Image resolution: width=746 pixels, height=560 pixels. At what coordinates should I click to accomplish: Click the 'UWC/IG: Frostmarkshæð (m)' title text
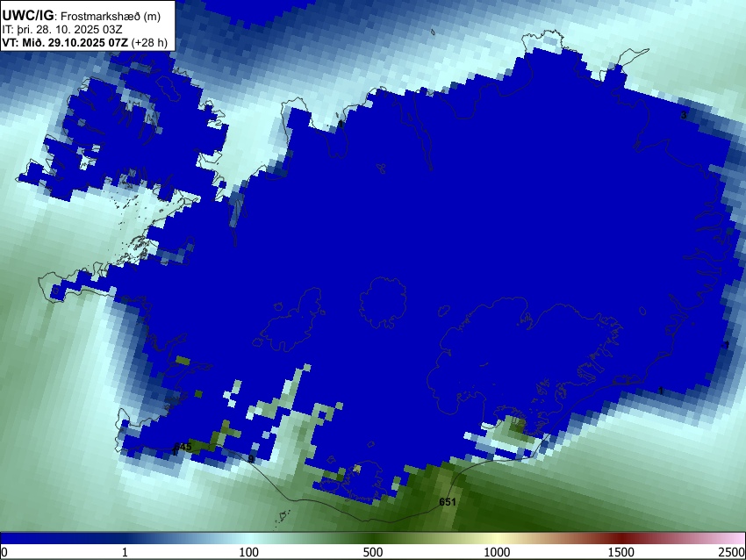pos(82,16)
